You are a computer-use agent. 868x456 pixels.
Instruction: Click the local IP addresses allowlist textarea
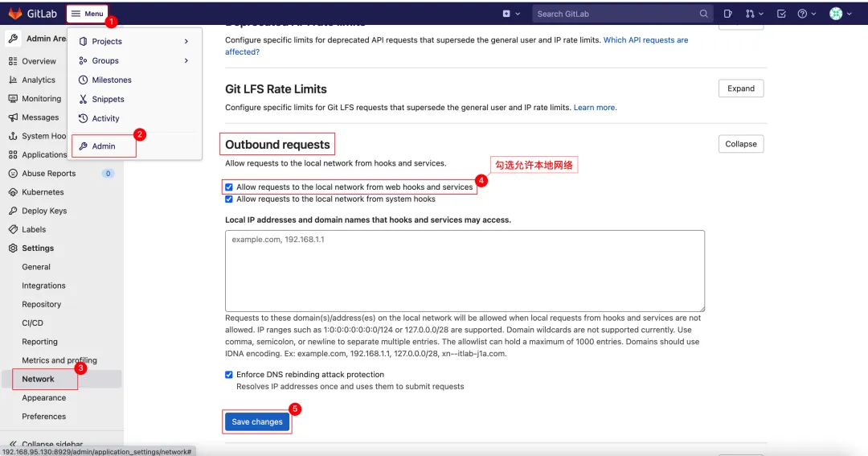tap(465, 271)
